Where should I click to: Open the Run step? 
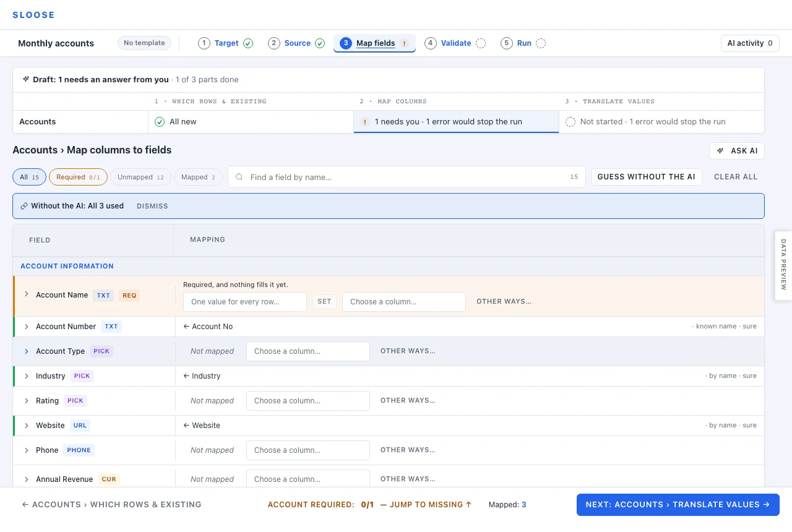(x=523, y=43)
